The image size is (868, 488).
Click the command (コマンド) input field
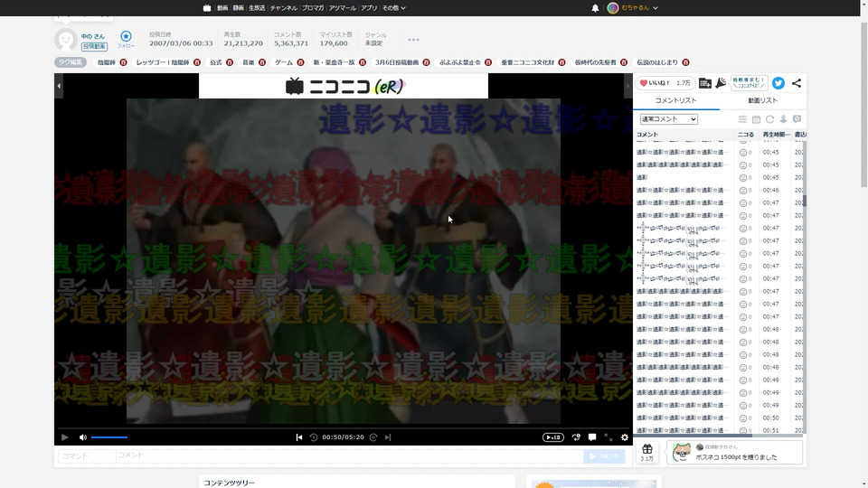coord(87,455)
